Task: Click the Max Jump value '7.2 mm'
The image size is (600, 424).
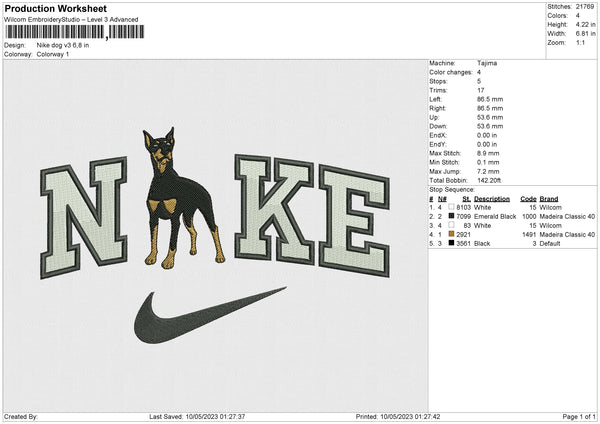Action: pos(488,171)
